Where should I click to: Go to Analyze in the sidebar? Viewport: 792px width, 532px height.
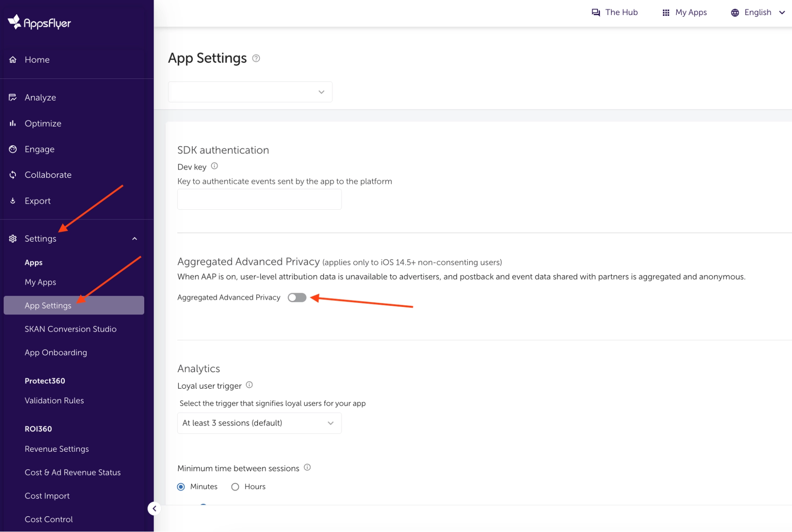point(40,97)
